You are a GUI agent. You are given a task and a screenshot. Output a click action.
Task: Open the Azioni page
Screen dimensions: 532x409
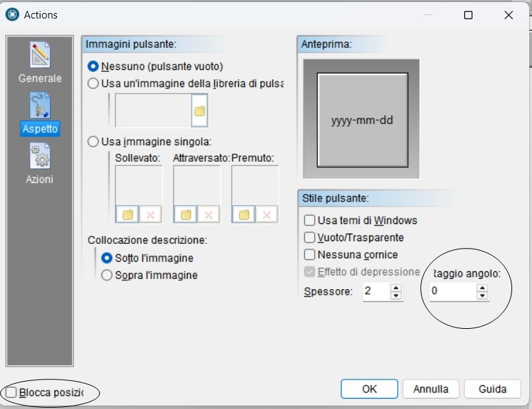click(x=40, y=164)
